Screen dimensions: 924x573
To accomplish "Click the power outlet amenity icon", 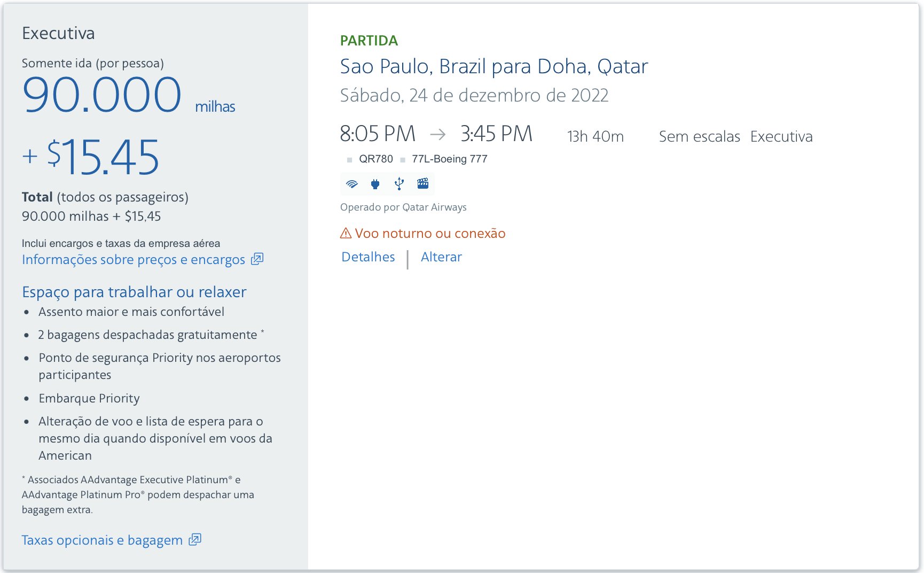I will pos(375,184).
